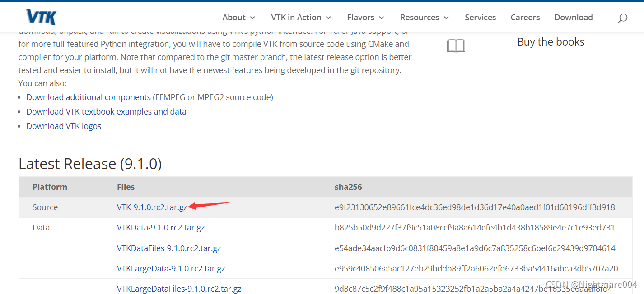The width and height of the screenshot is (644, 294).
Task: Go to the Services page
Action: point(480,17)
